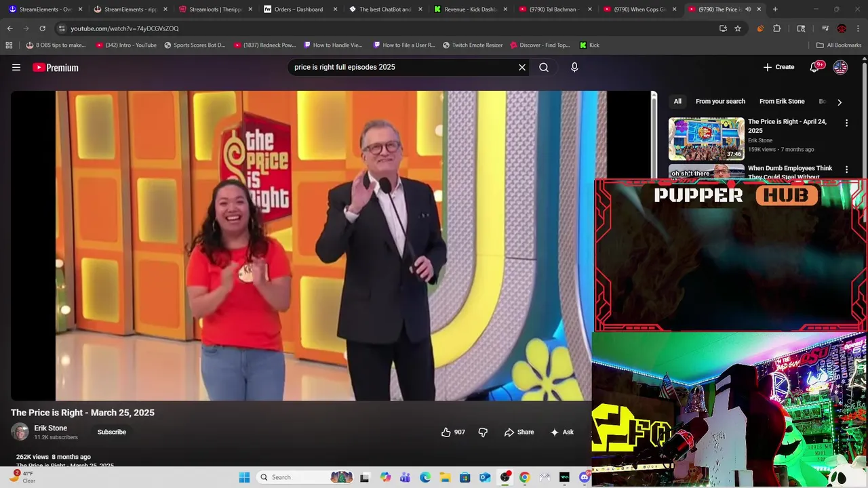Open the April 24 video options menu
The width and height of the screenshot is (868, 488).
point(846,123)
